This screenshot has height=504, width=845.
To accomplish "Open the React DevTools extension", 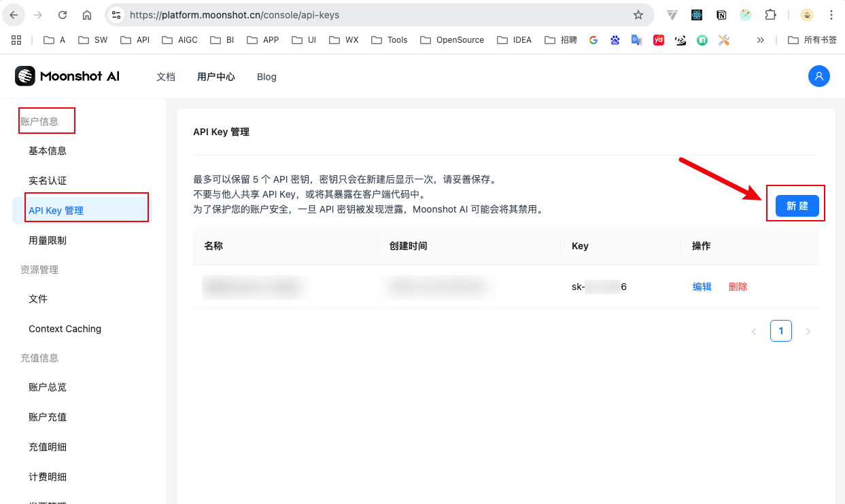I will pyautogui.click(x=697, y=15).
